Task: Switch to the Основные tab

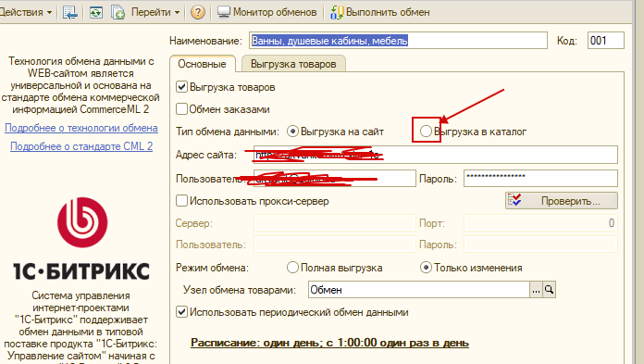Action: [202, 64]
